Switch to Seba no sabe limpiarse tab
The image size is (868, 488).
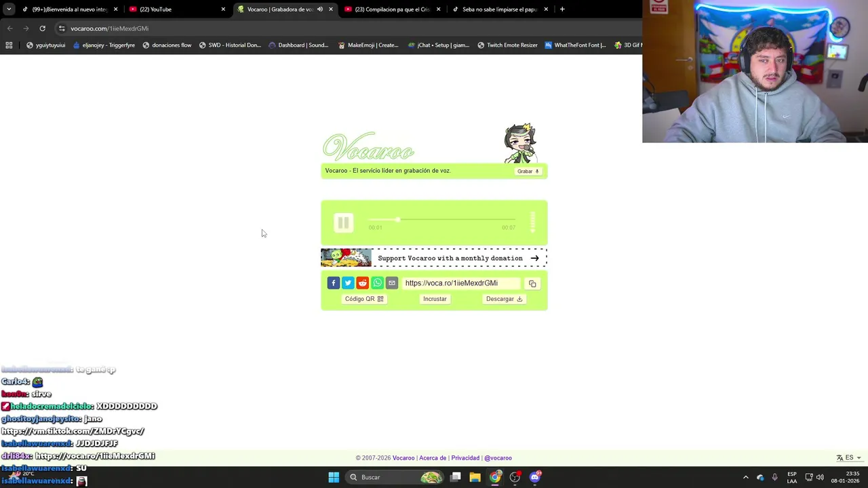click(500, 9)
